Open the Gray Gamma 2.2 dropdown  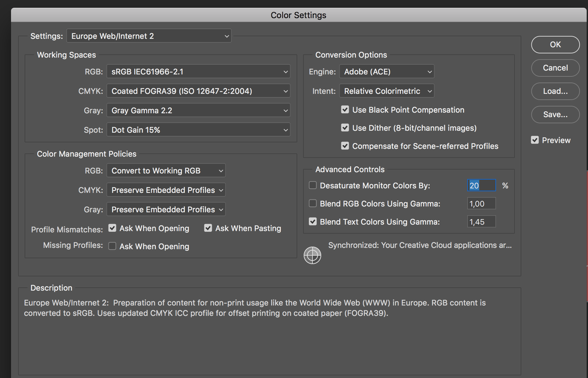(198, 110)
